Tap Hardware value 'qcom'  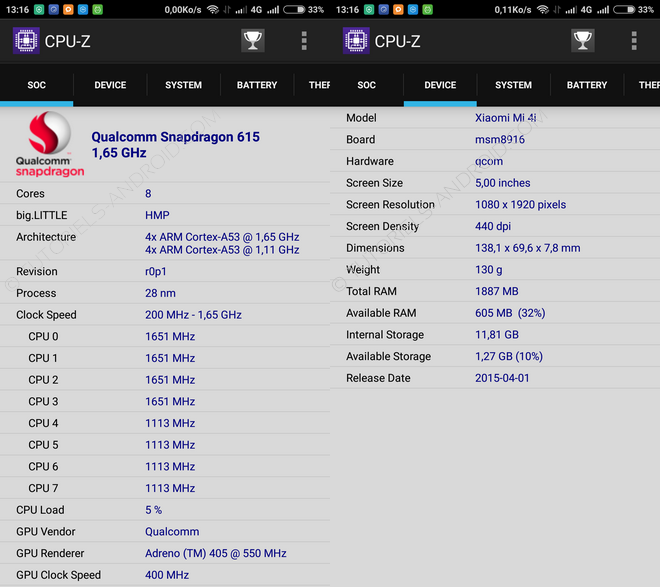click(x=489, y=162)
